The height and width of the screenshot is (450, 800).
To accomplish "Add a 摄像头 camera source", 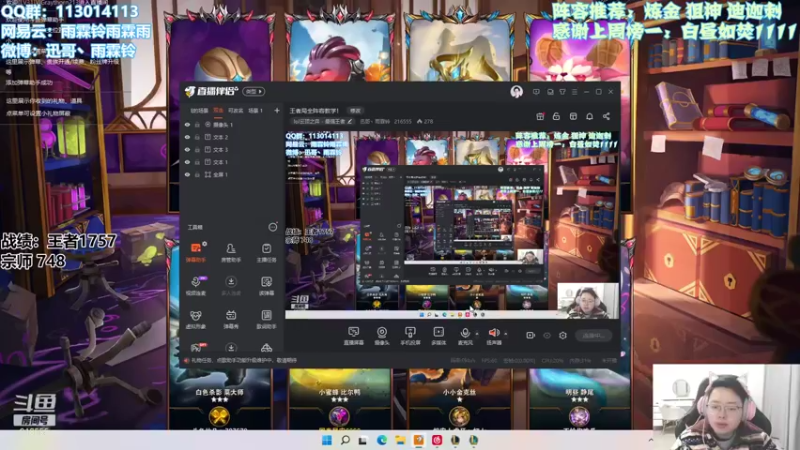I will (382, 336).
